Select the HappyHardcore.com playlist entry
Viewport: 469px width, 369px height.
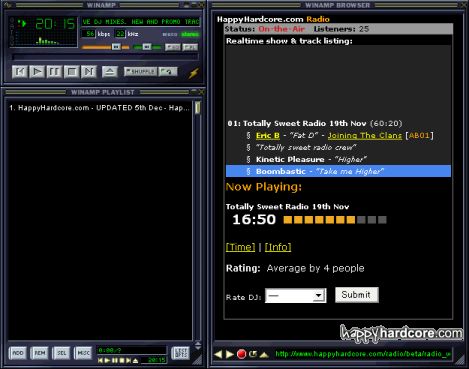[x=99, y=108]
